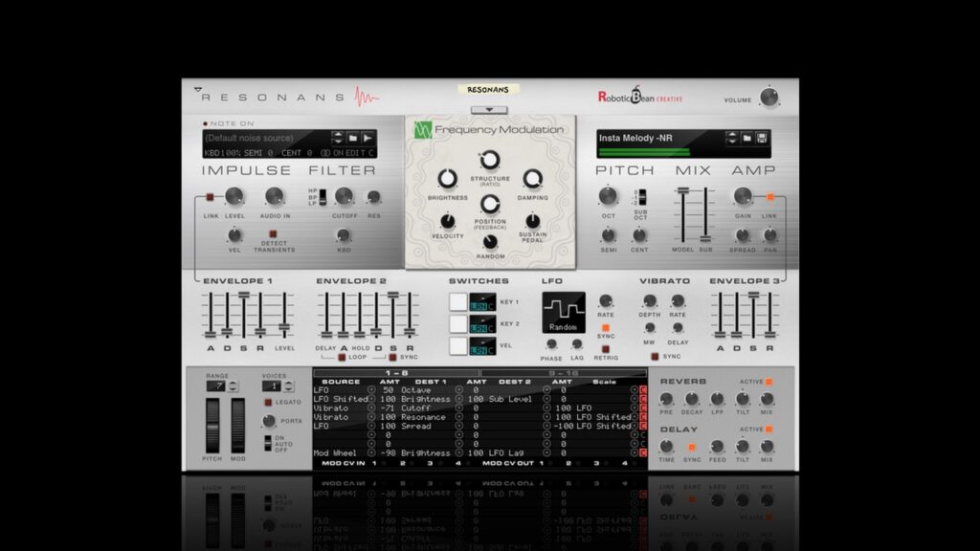Step through impulse samples with up/down arrows
Screen dimensions: 980x551
coord(338,138)
